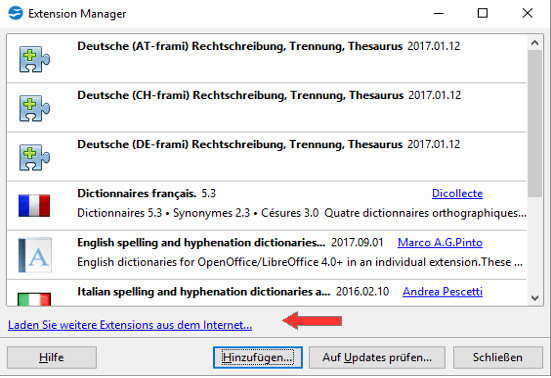
Task: Click the puzzle icon for Deutsche CH-frami extension
Action: [x=34, y=108]
